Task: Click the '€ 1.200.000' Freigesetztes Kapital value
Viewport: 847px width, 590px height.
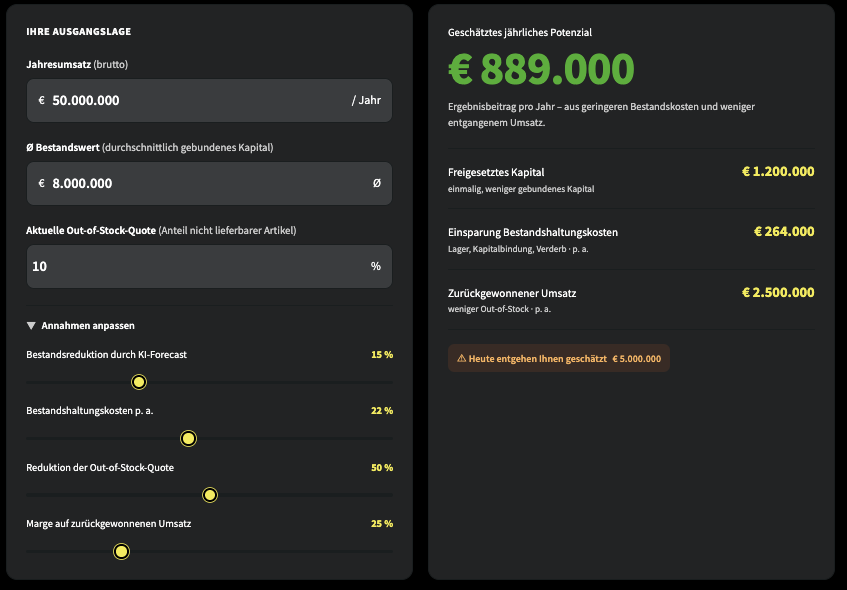Action: click(778, 172)
